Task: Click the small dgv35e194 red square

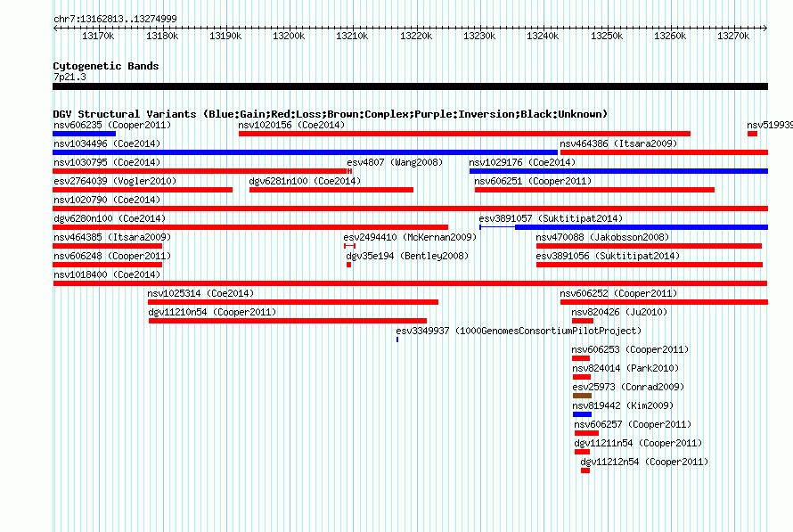Action: 348,265
